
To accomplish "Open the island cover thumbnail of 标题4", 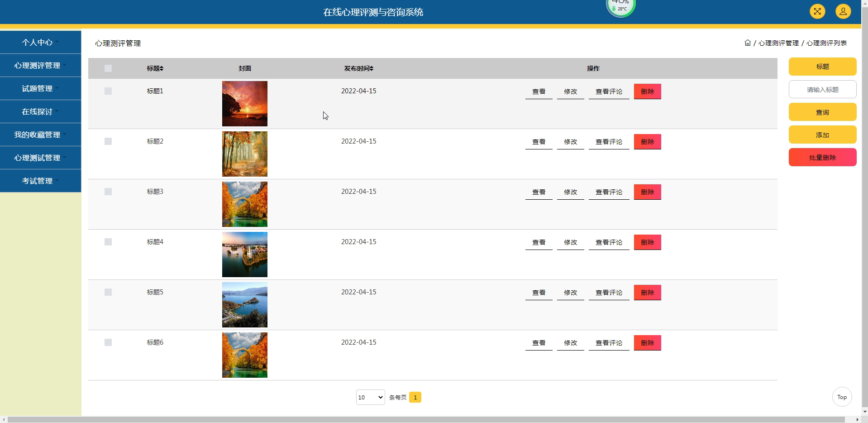I will pyautogui.click(x=244, y=255).
